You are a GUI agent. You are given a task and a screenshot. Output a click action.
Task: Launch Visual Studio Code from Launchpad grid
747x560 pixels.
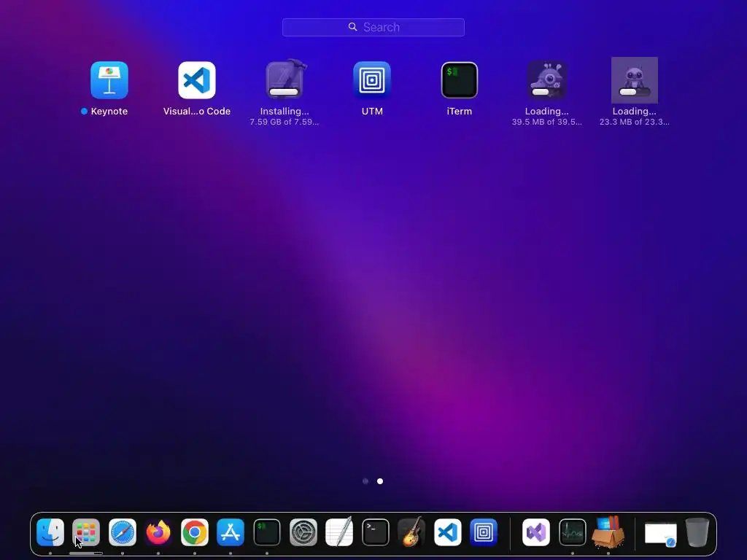[x=197, y=80]
